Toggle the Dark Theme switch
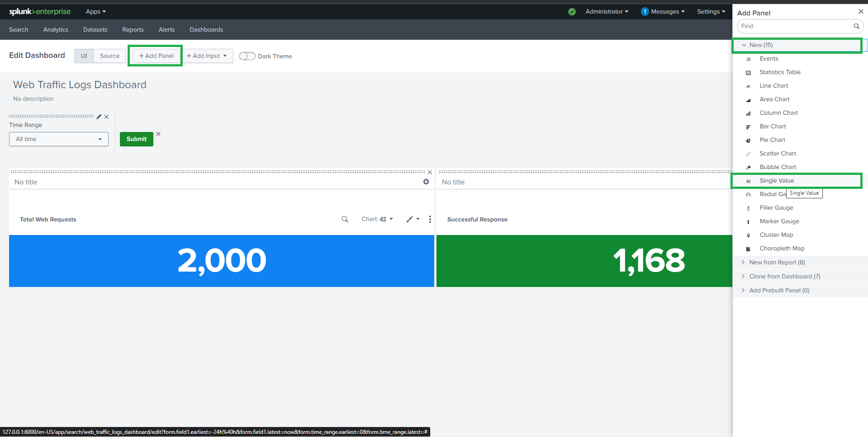 pos(247,56)
